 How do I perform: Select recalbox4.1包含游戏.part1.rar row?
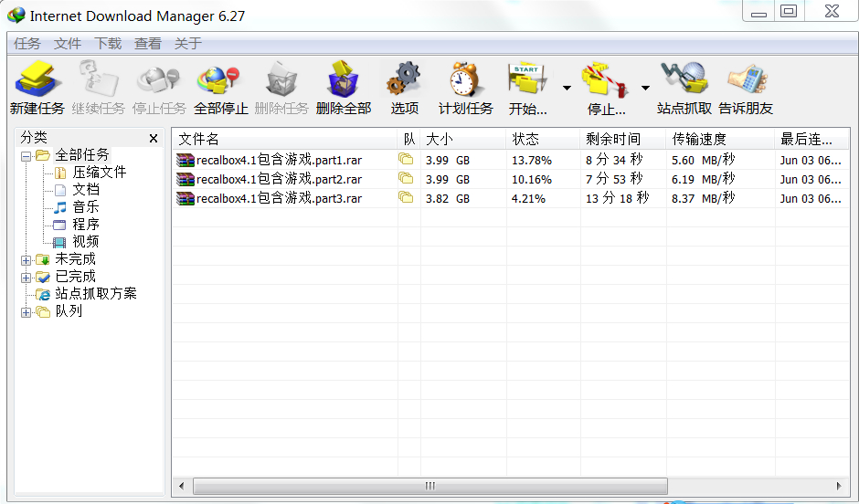(511, 160)
